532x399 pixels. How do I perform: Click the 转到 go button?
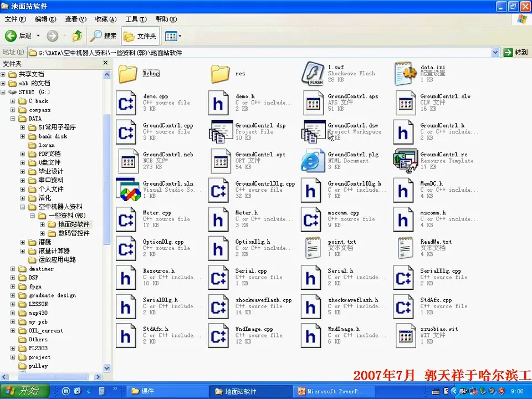pyautogui.click(x=516, y=52)
